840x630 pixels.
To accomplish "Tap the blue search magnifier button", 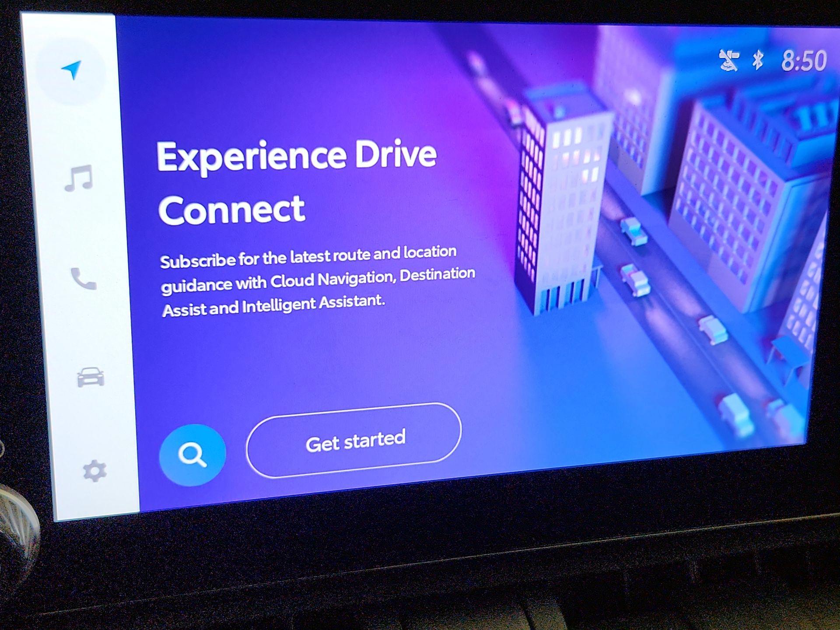I will [x=192, y=455].
